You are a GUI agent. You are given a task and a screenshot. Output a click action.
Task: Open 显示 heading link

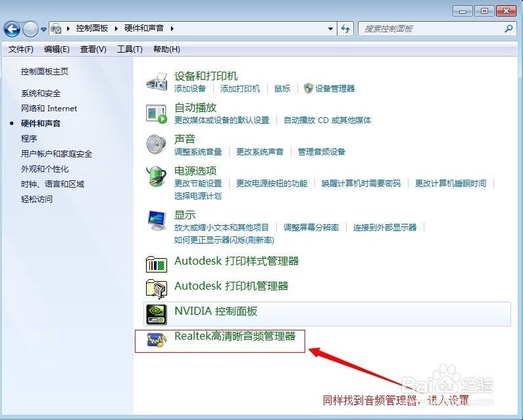[x=185, y=215]
